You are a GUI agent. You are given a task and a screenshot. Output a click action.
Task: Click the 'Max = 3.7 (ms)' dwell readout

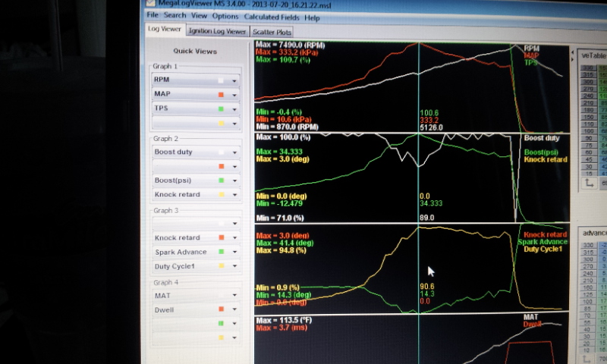coord(281,328)
